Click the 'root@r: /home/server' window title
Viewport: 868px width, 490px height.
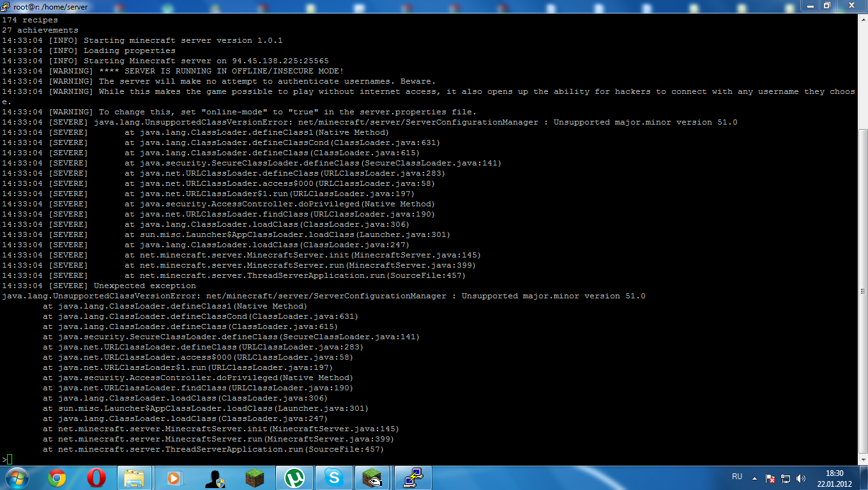pyautogui.click(x=50, y=6)
